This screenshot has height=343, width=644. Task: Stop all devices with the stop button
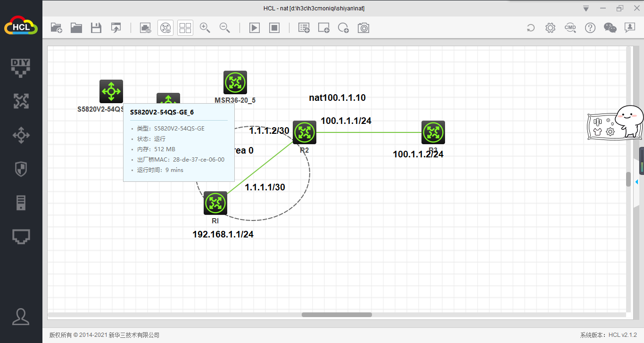[x=274, y=28]
